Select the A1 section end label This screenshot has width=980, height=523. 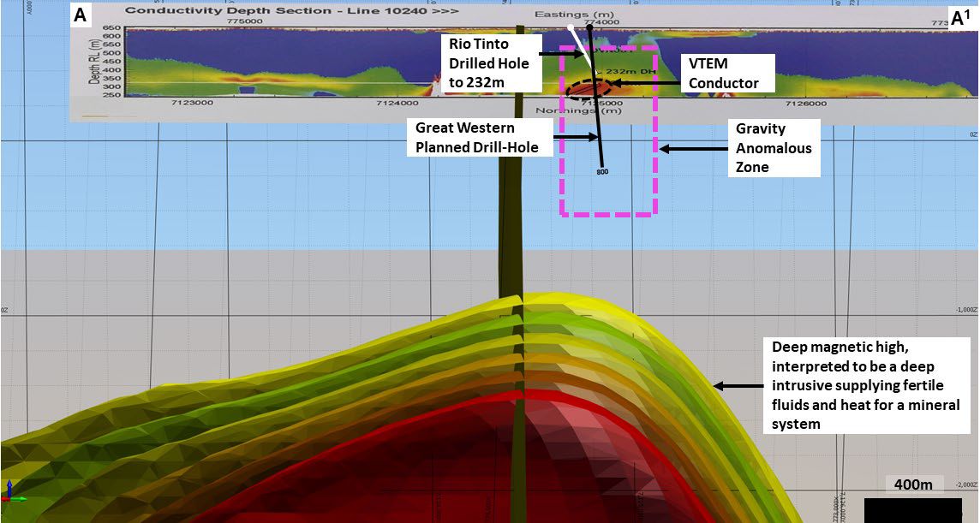point(960,18)
